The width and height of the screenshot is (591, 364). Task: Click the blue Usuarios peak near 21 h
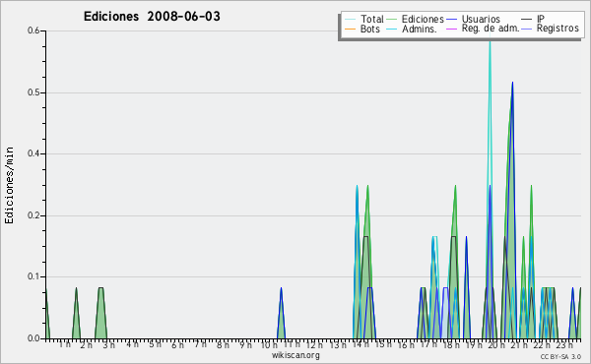512,84
